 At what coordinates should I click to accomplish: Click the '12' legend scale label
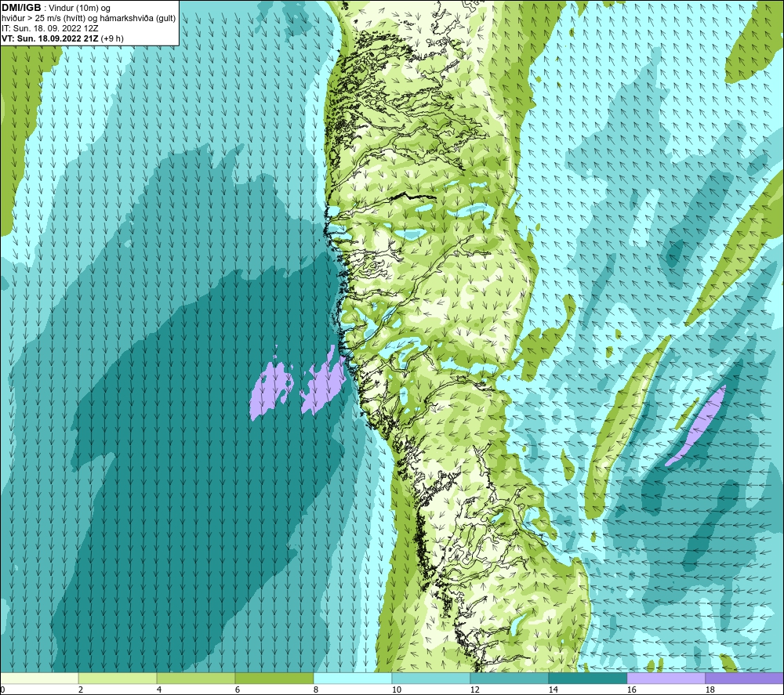pyautogui.click(x=474, y=690)
